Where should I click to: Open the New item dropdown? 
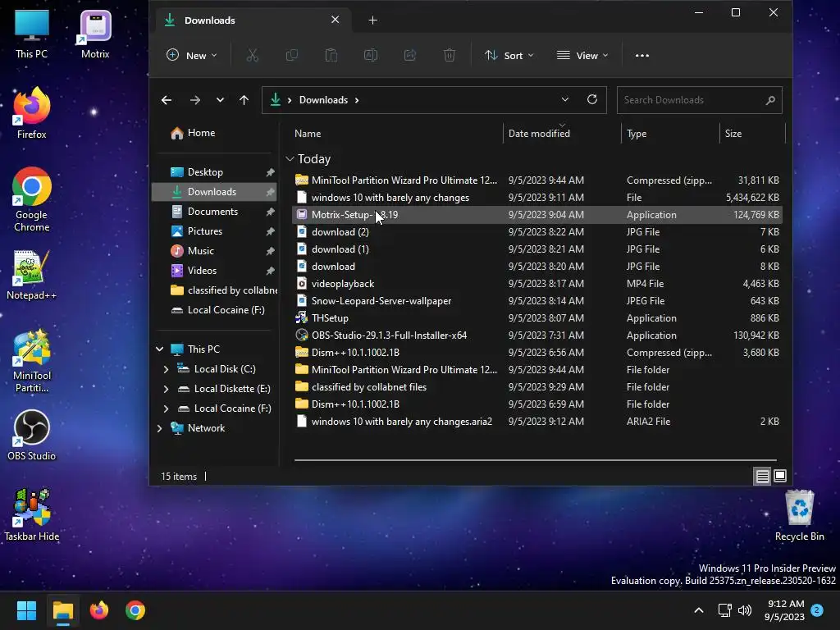click(192, 55)
